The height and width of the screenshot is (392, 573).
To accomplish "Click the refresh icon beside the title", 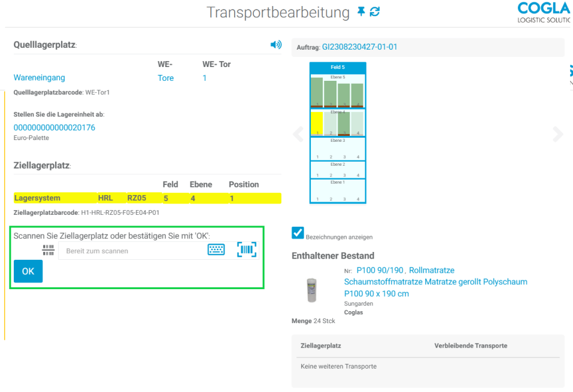I will [375, 12].
